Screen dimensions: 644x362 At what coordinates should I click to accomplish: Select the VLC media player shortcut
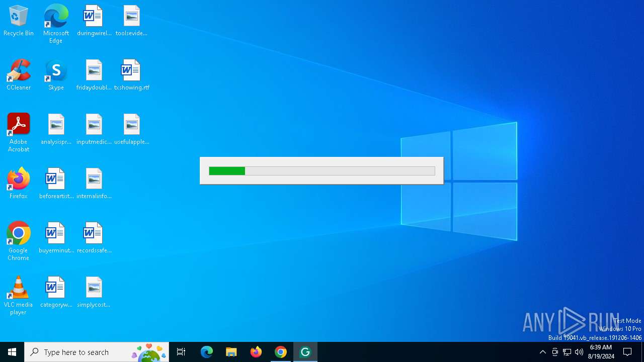[x=19, y=296]
